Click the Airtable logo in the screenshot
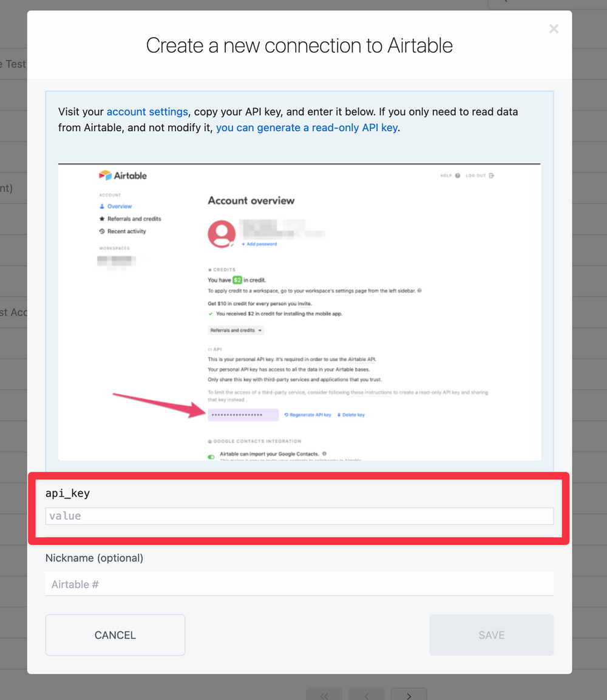Image resolution: width=607 pixels, height=700 pixels. coord(123,175)
